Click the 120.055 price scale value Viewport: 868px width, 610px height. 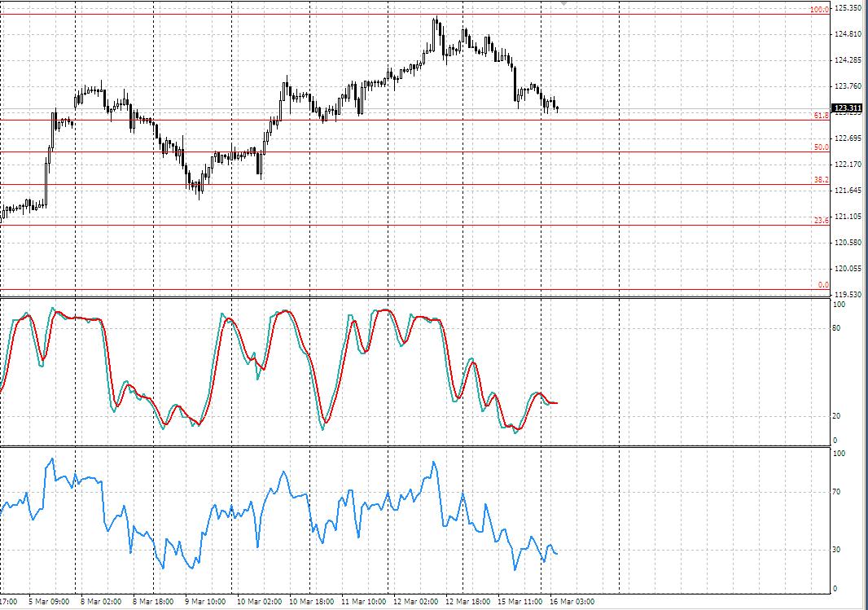pos(848,269)
